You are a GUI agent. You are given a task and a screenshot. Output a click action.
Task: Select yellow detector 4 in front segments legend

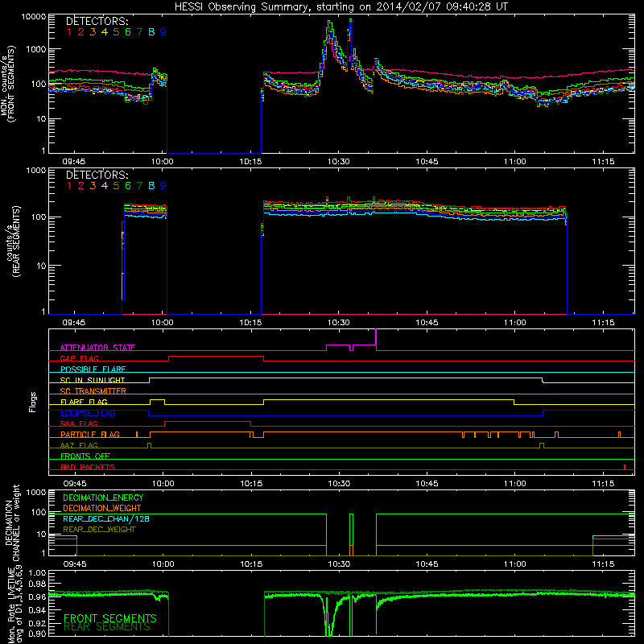coord(105,32)
